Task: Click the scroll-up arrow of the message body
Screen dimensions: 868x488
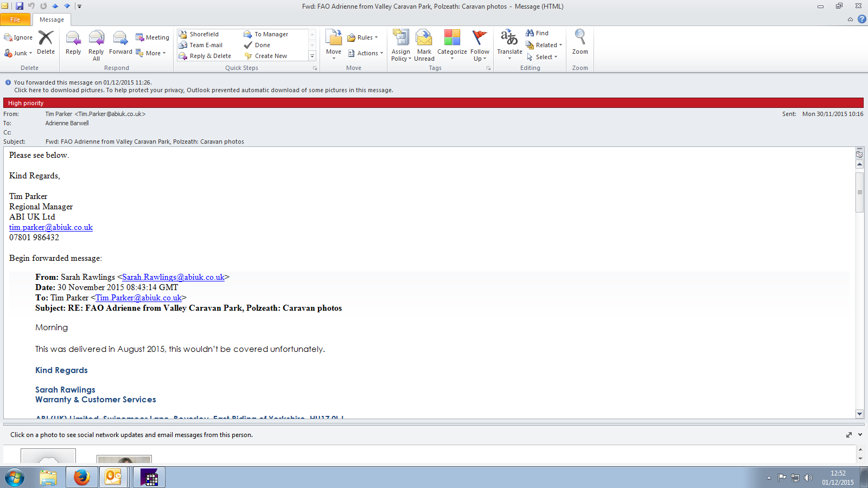Action: 859,164
